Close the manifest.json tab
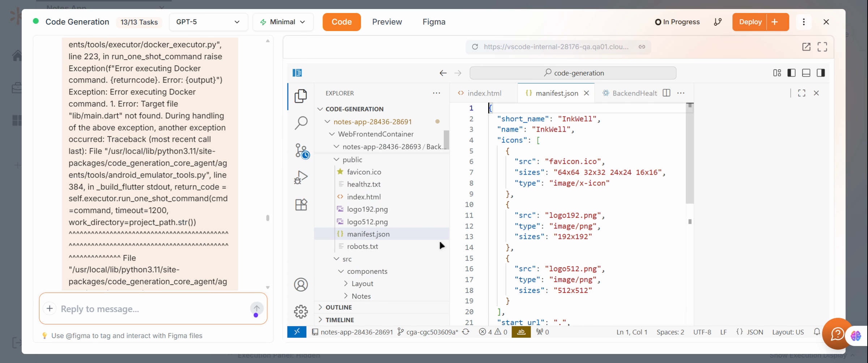 point(586,93)
